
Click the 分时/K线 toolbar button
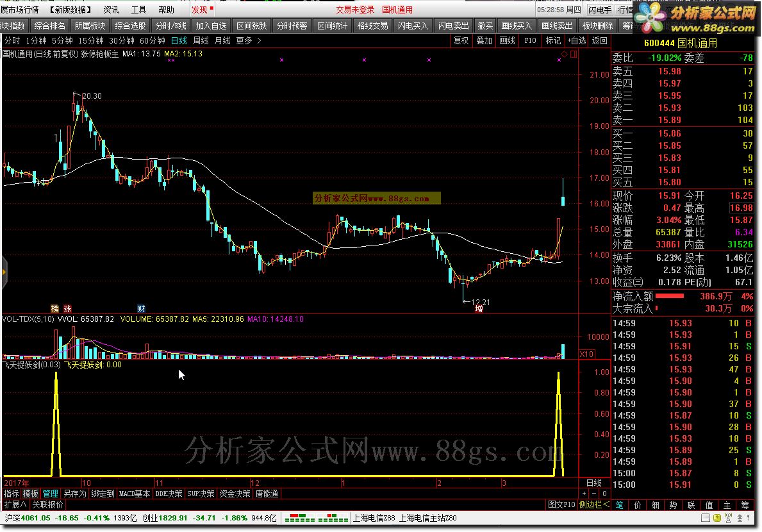tap(170, 26)
